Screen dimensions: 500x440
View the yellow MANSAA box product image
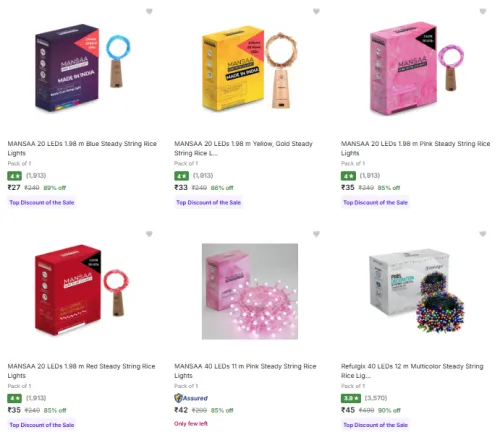(x=250, y=68)
